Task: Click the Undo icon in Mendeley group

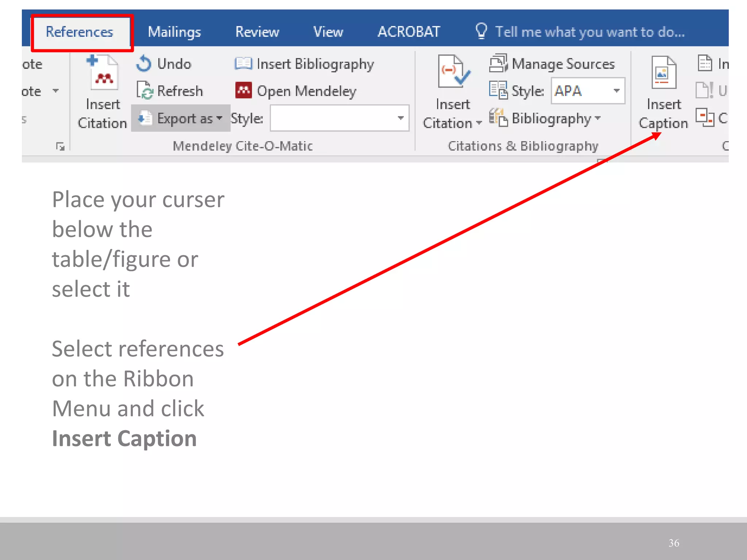Action: pos(144,64)
